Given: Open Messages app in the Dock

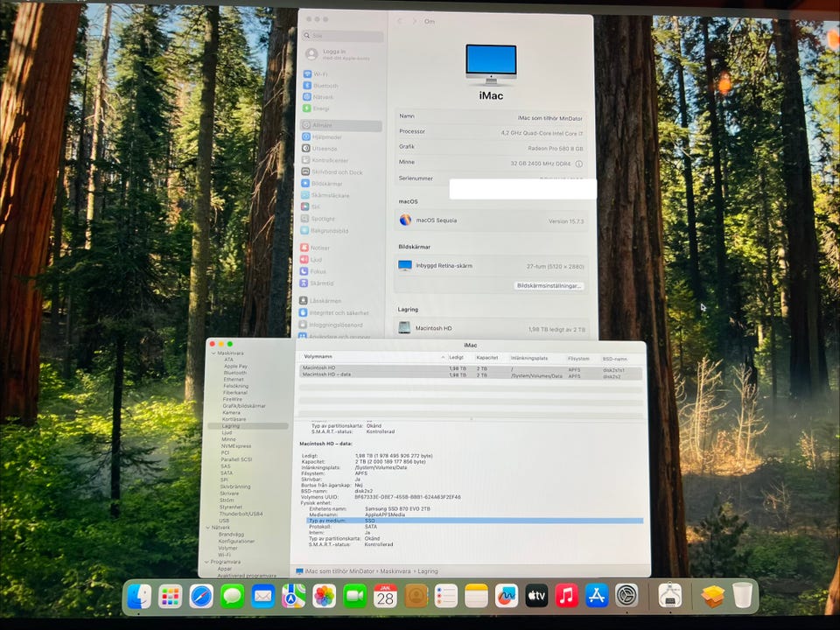Looking at the screenshot, I should coord(232,596).
